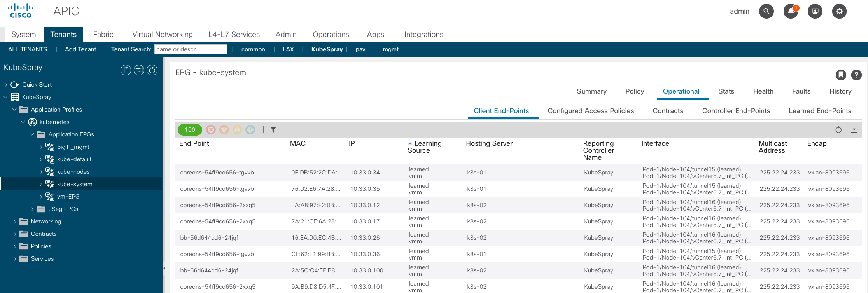
Task: Download the end-points table data
Action: (854, 130)
